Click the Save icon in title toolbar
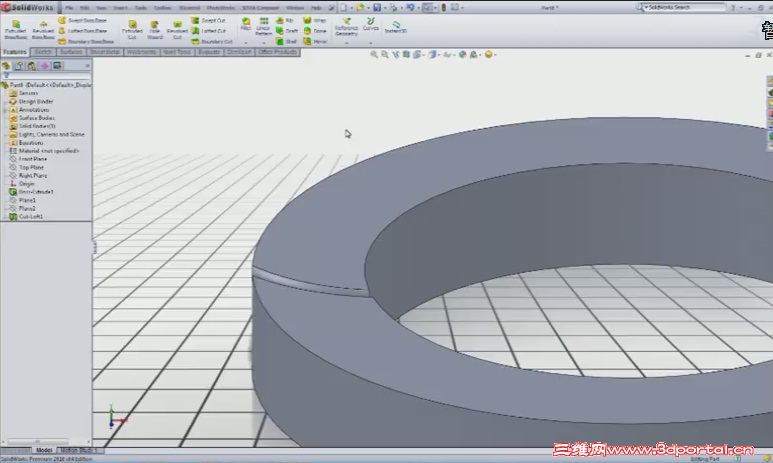The height and width of the screenshot is (463, 773). pos(377,7)
